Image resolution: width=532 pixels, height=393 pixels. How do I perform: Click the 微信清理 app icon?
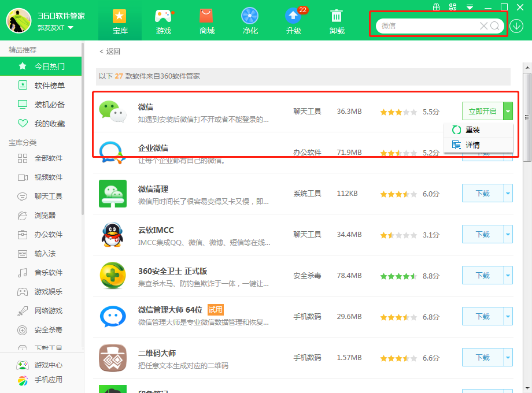point(113,194)
